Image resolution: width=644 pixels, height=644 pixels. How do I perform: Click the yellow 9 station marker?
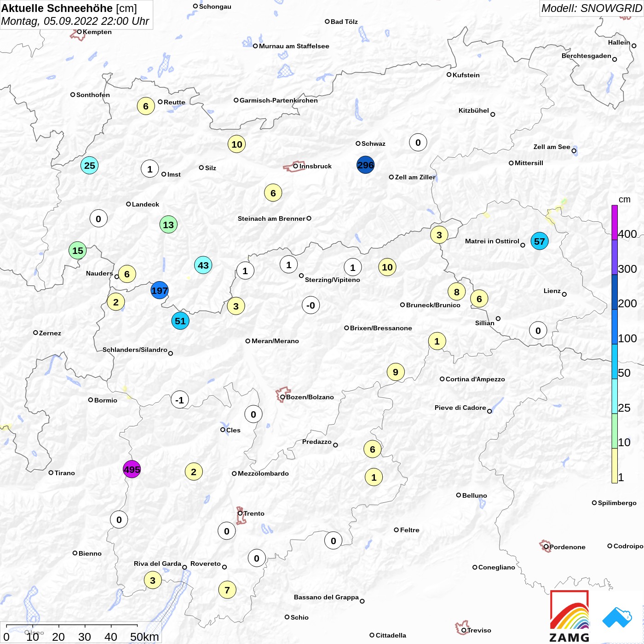396,372
